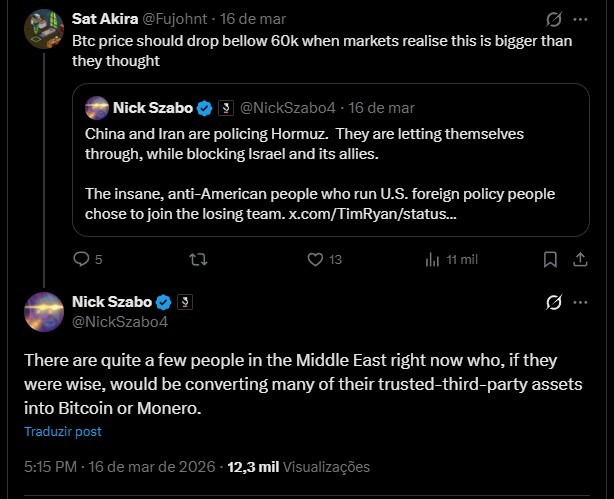Screen dimensions: 614x499
Task: Click Nick Szabo's large avatar in main post
Action: [x=45, y=311]
